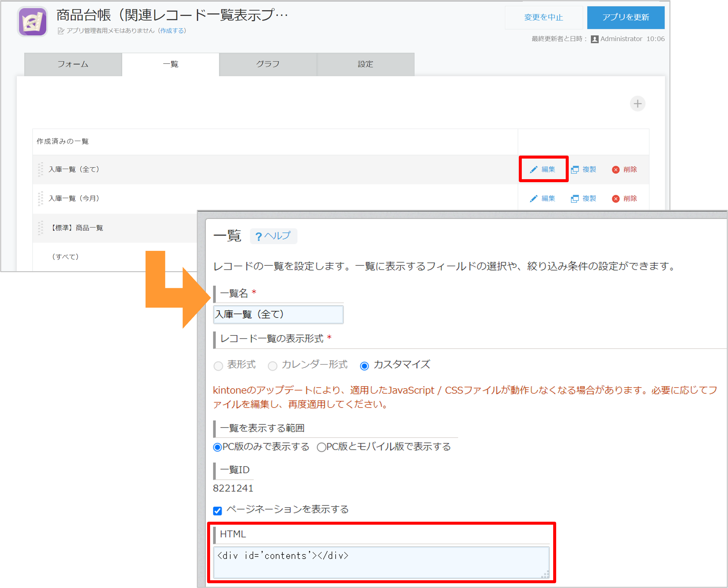This screenshot has height=588, width=728.
Task: Click the 複製 link for 入庫一覧（今月）
Action: click(589, 199)
